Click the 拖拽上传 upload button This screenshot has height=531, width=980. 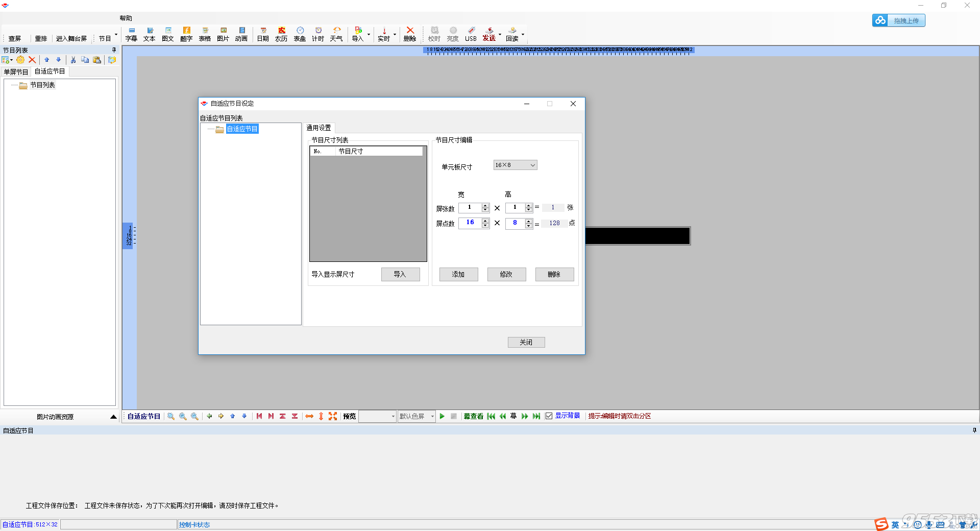[899, 20]
